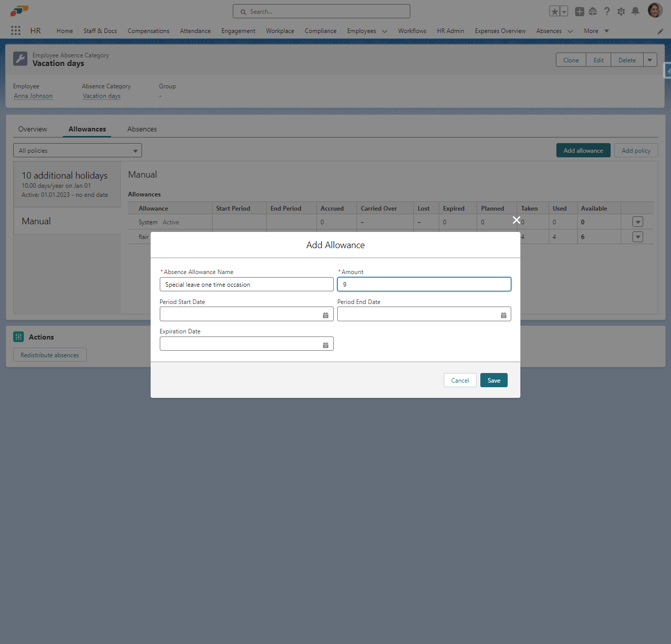Viewport: 671px width, 644px height.
Task: Open the Anna Johnson employee link
Action: [x=33, y=96]
